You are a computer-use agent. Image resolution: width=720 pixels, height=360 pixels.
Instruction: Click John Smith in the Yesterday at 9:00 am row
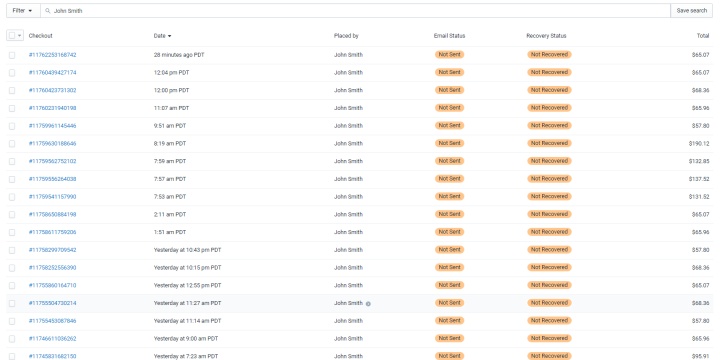click(348, 338)
